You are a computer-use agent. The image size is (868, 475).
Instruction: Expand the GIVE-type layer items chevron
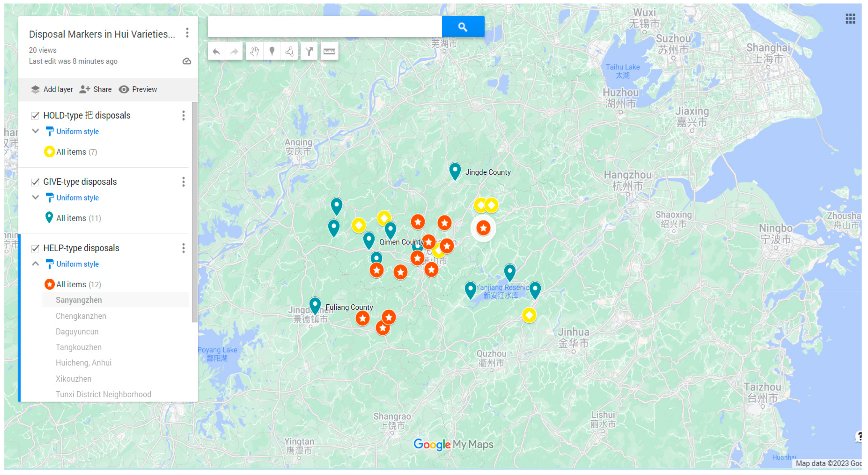pyautogui.click(x=35, y=197)
